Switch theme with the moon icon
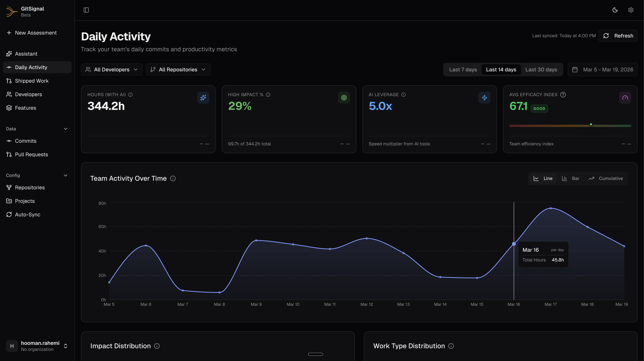644x361 pixels. coord(615,10)
